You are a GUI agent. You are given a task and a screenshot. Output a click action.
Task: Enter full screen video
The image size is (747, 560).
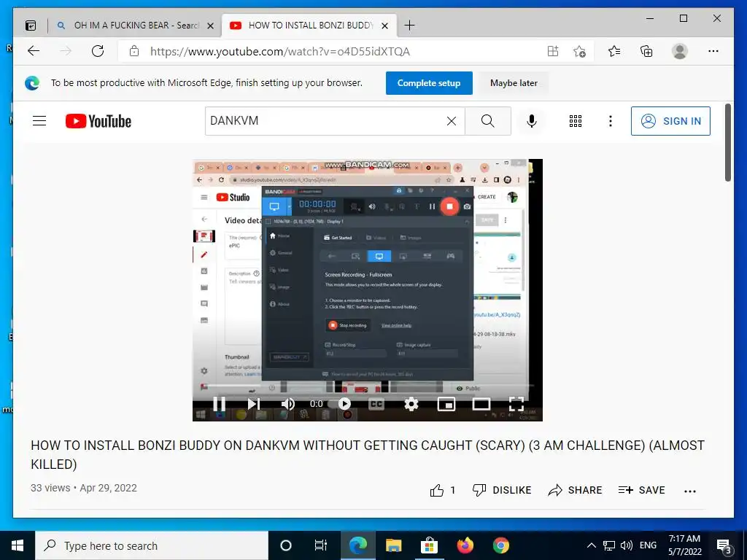point(516,404)
